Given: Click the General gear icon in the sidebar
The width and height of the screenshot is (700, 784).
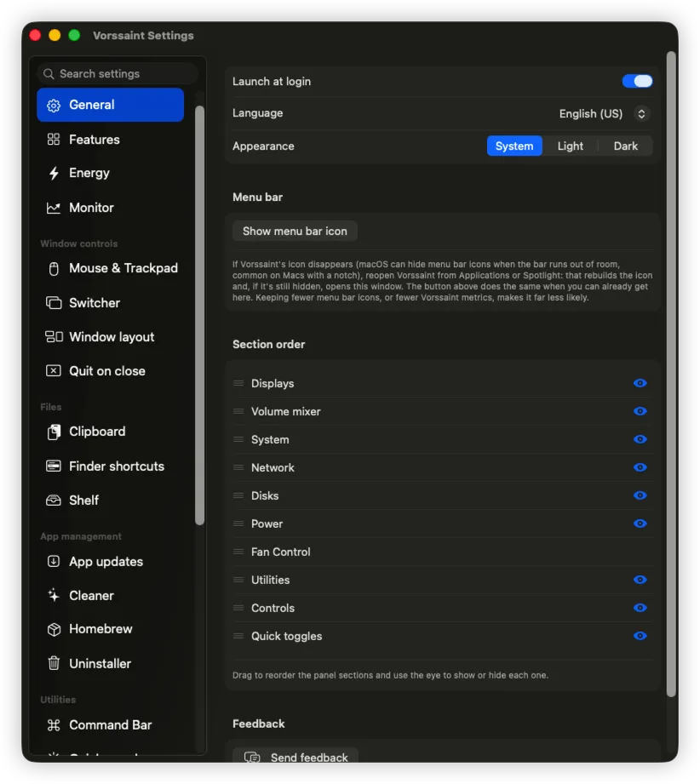Looking at the screenshot, I should pyautogui.click(x=54, y=106).
